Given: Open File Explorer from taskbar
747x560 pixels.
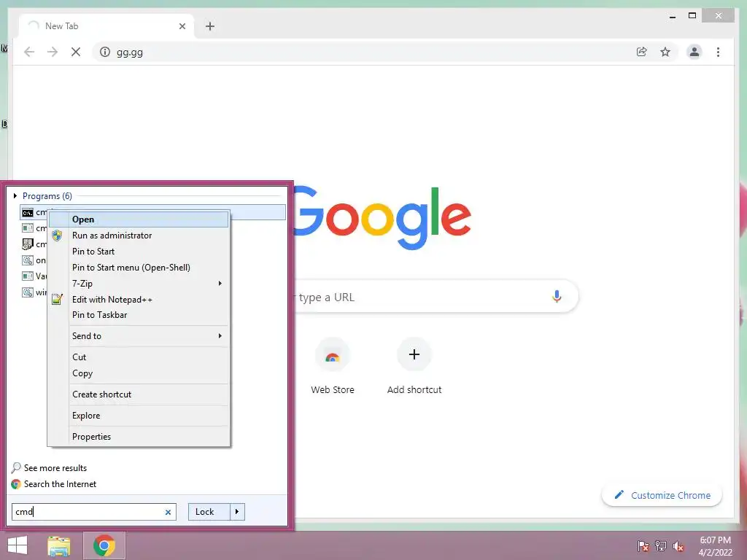Looking at the screenshot, I should 59,545.
